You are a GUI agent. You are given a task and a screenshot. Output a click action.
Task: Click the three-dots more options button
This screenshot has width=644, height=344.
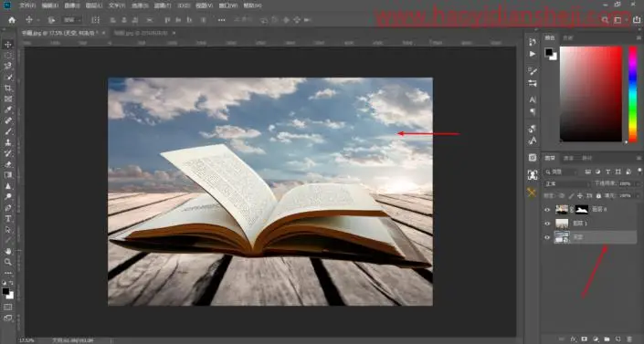(x=221, y=20)
